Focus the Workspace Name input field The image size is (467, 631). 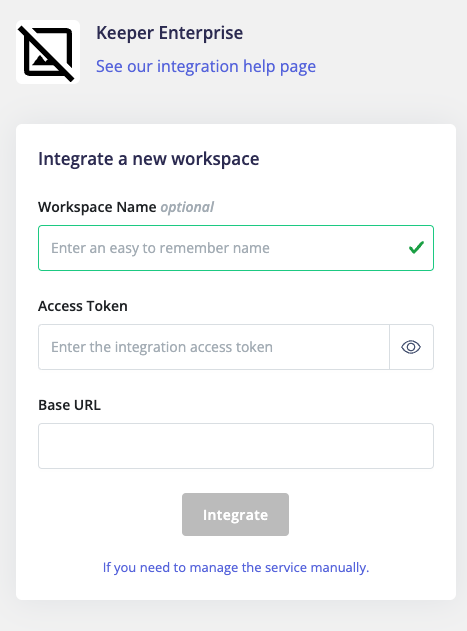pyautogui.click(x=236, y=248)
